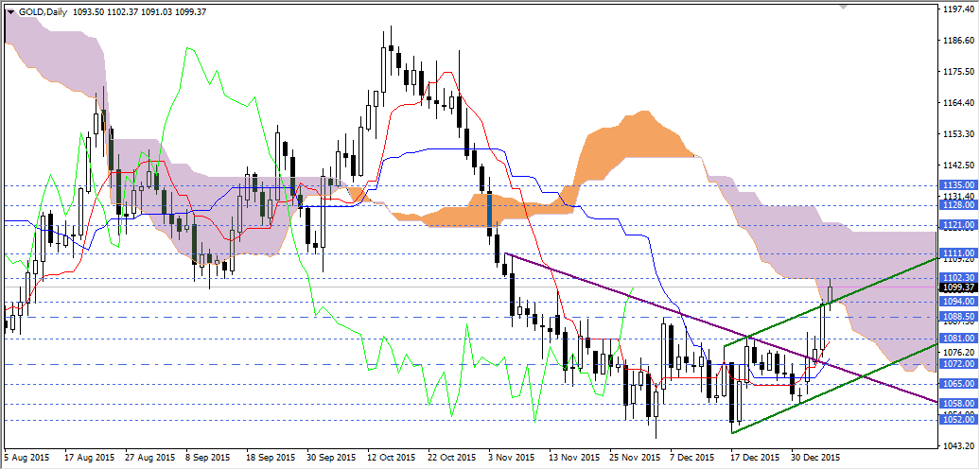Click the 17 Aug 2015 date label
The image size is (980, 470).
[91, 457]
